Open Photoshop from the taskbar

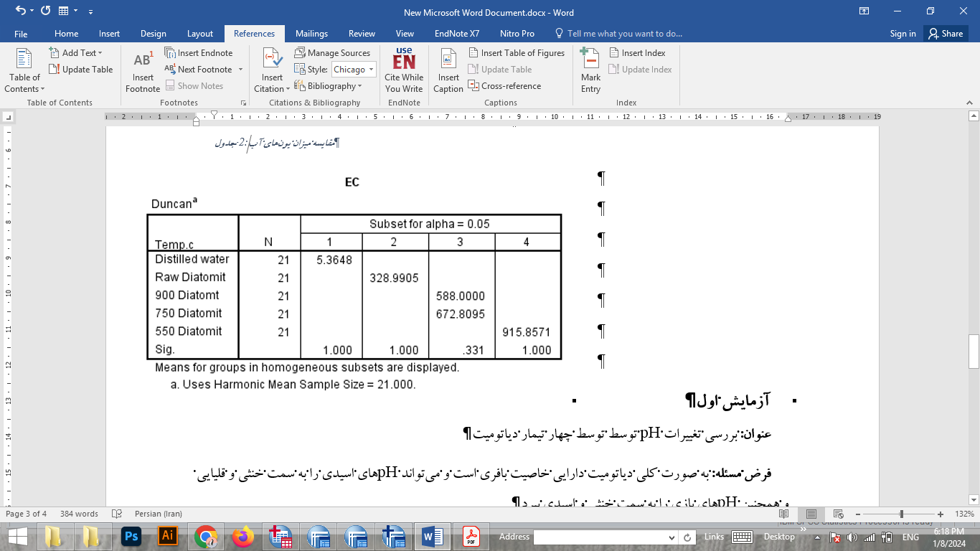[x=131, y=536]
